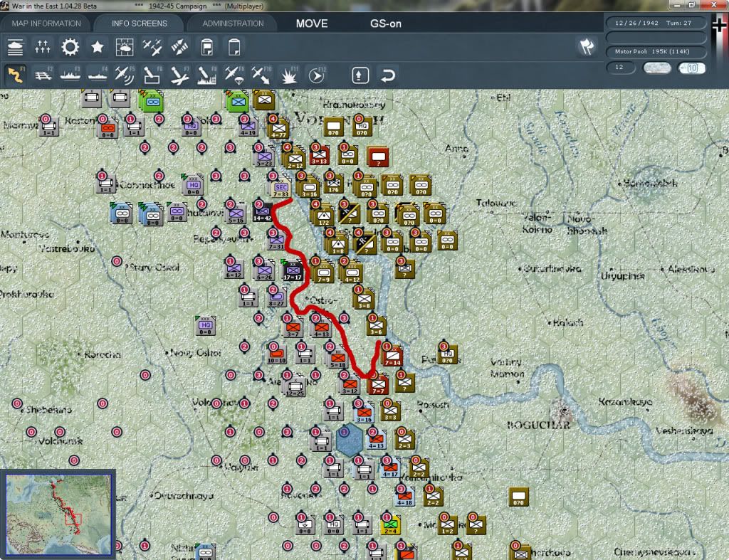Click the red Soviet unit marked "?"
The height and width of the screenshot is (560, 729).
click(x=378, y=157)
